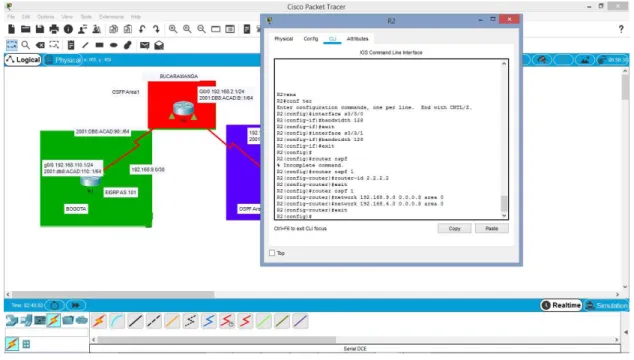Open the Edit menu
This screenshot has height=360, width=634.
point(26,17)
